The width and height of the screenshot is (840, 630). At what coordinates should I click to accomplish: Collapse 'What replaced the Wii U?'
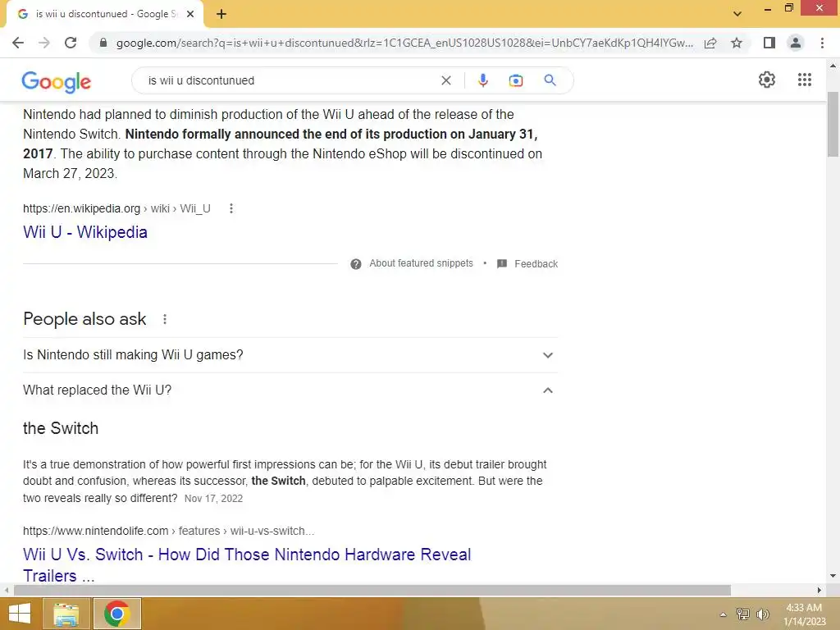[x=290, y=390]
